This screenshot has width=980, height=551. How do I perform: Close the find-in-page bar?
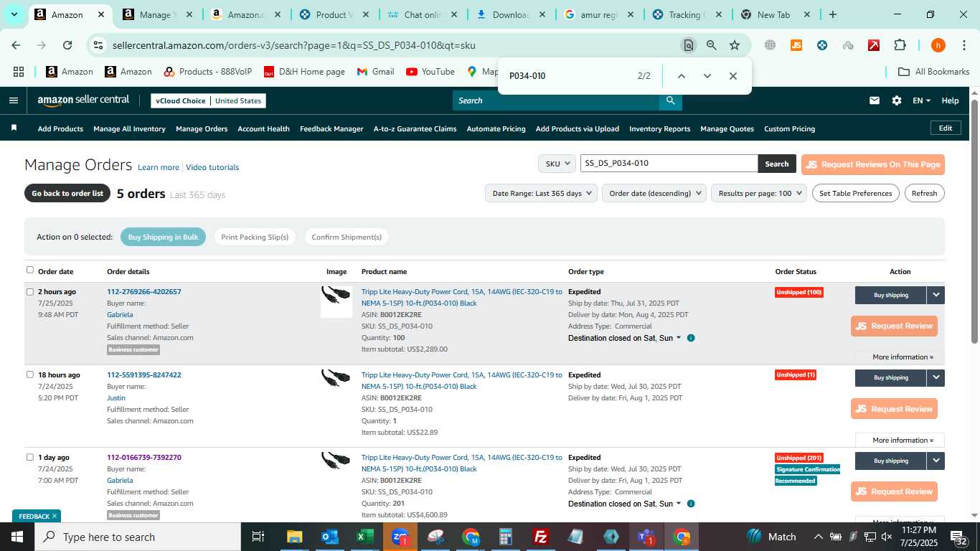click(733, 76)
